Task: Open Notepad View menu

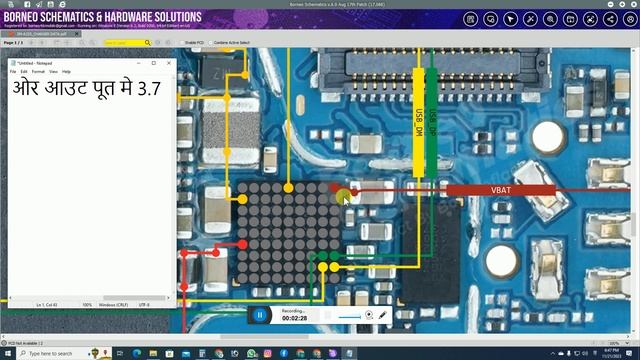Action: pos(53,71)
